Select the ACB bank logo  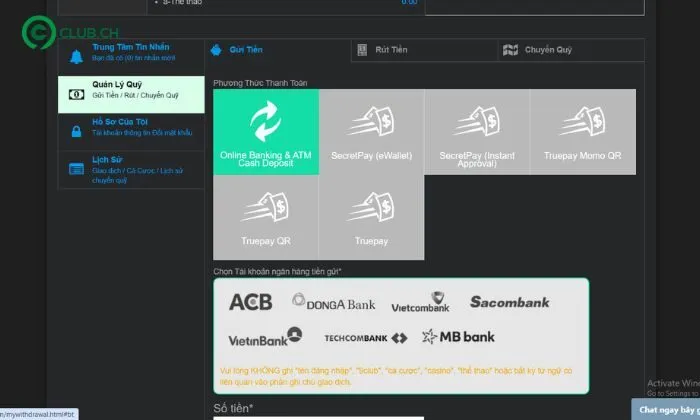click(x=250, y=302)
